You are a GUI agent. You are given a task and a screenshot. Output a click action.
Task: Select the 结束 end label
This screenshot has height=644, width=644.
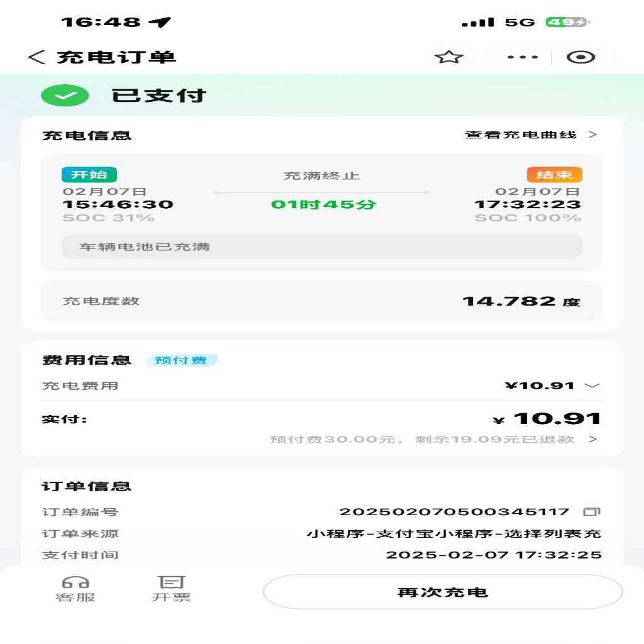coord(555,175)
